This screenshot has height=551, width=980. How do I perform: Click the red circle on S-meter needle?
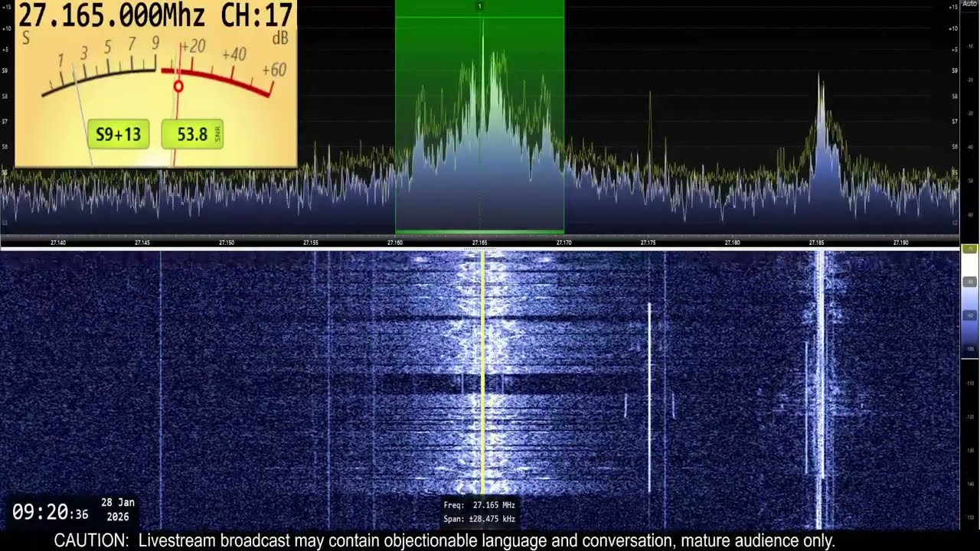[x=178, y=86]
